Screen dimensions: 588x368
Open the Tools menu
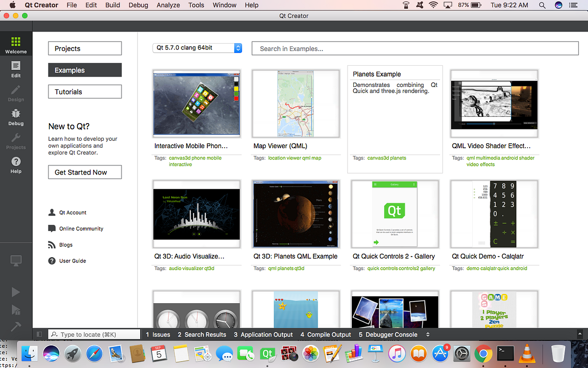coord(196,5)
